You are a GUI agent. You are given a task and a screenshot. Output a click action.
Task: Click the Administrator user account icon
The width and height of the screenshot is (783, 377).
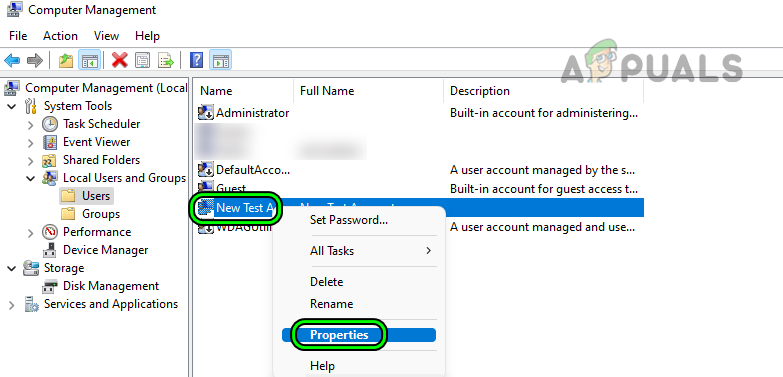coord(206,113)
